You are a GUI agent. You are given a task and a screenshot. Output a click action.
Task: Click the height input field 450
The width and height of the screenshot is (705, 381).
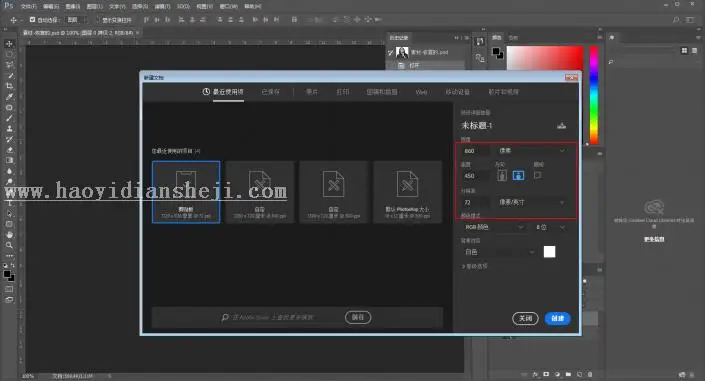pyautogui.click(x=476, y=175)
